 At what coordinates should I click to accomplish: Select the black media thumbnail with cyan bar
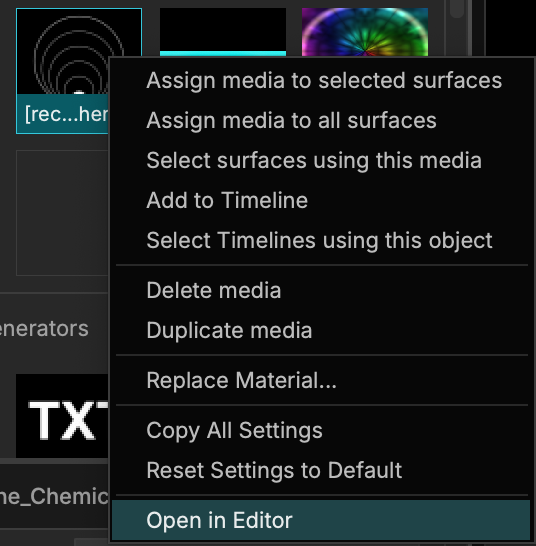click(x=223, y=32)
